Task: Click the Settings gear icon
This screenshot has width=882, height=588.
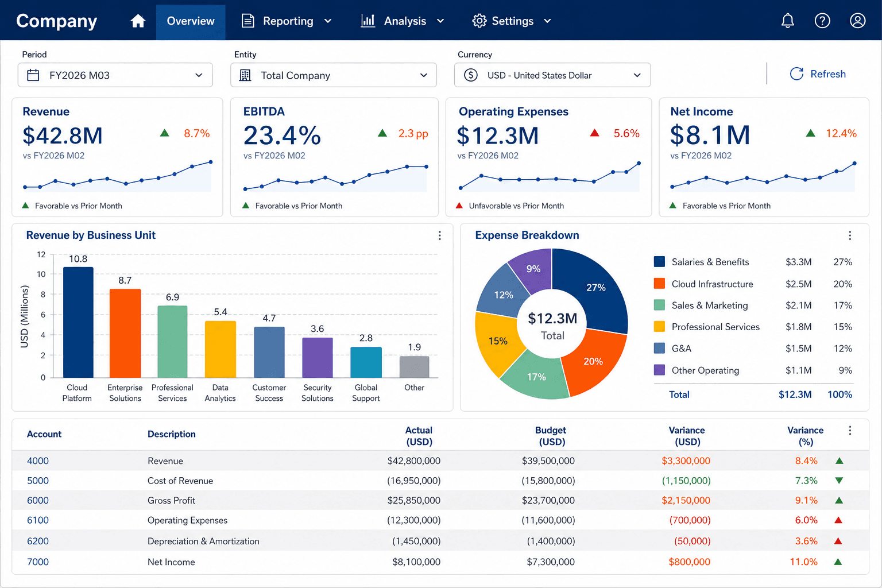Action: tap(479, 21)
